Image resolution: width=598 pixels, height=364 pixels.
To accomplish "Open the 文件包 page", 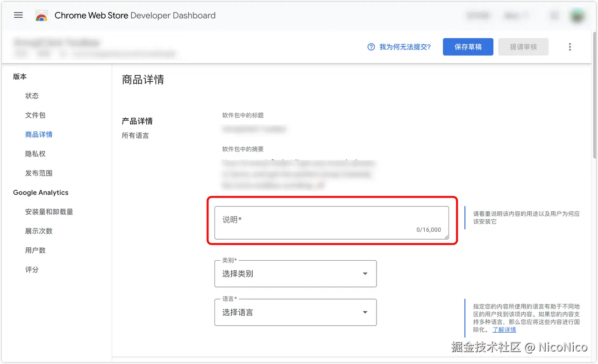I will pyautogui.click(x=35, y=115).
